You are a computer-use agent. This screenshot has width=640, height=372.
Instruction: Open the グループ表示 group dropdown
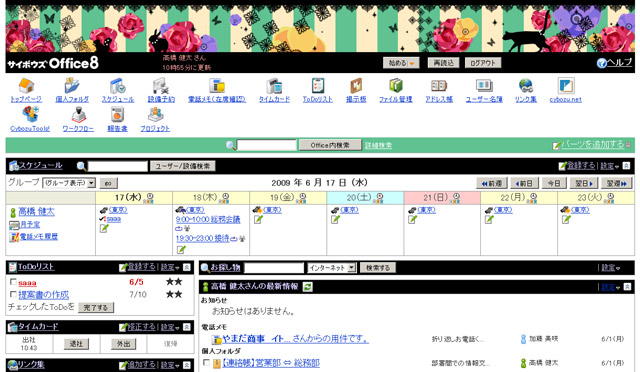(69, 183)
